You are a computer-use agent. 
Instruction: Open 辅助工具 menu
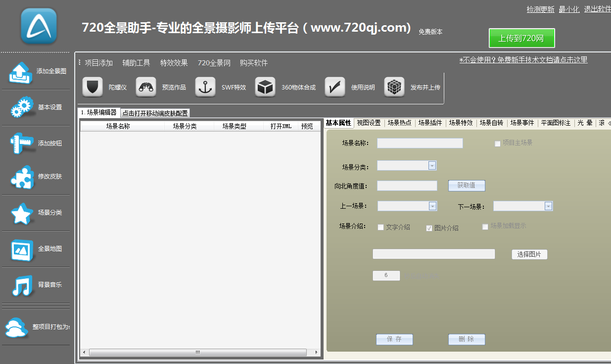(x=136, y=63)
